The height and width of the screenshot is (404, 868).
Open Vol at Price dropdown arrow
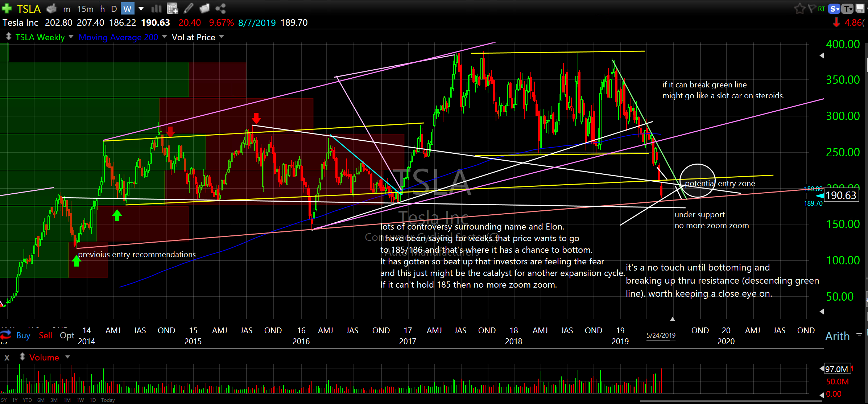pos(222,37)
